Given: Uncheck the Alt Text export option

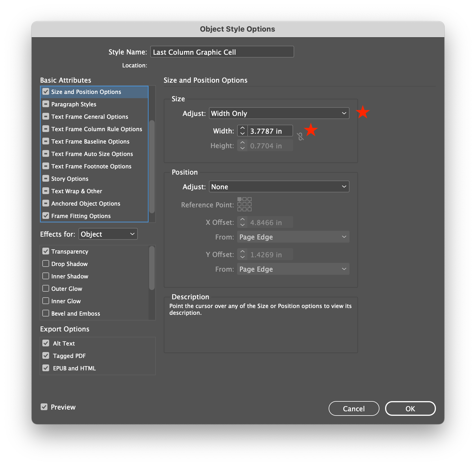Looking at the screenshot, I should click(x=46, y=343).
